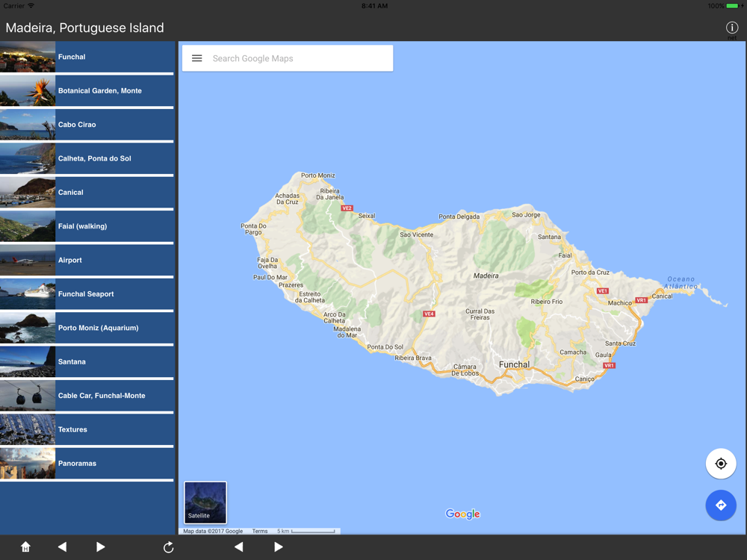Switch map to Satellite view
747x560 pixels.
coord(205,503)
